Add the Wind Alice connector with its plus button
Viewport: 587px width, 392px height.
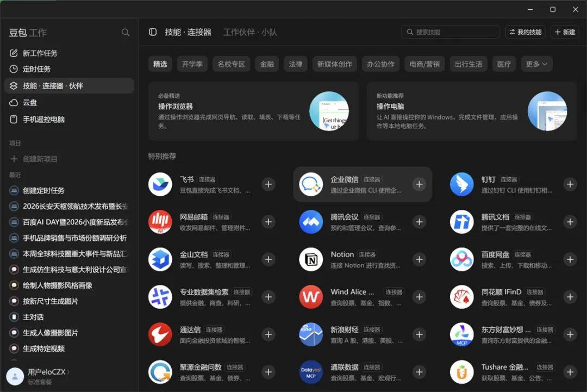click(419, 297)
